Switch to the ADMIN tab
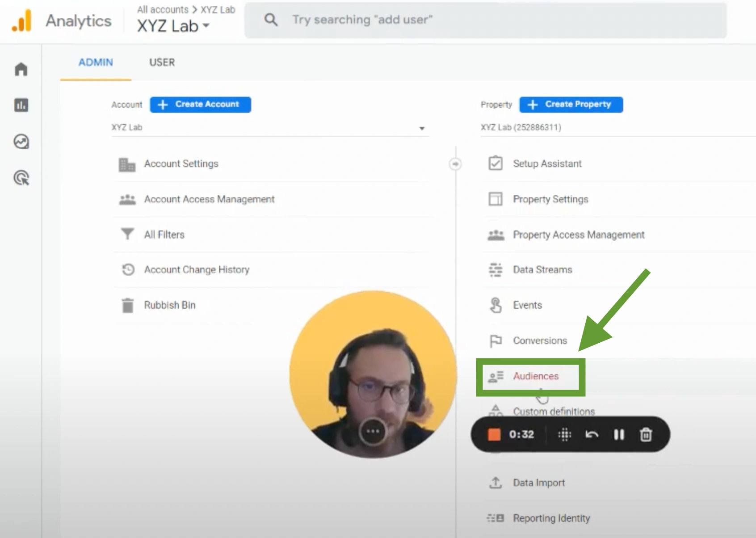 [x=96, y=63]
